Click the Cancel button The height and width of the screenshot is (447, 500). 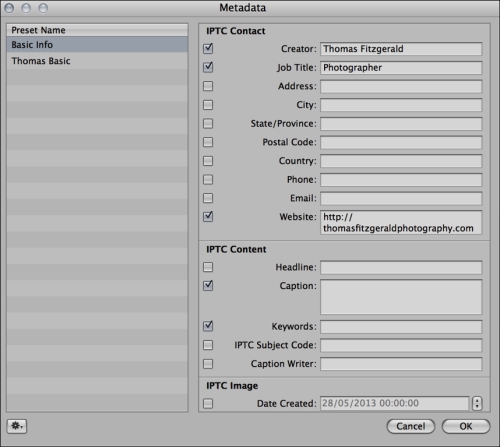[411, 426]
